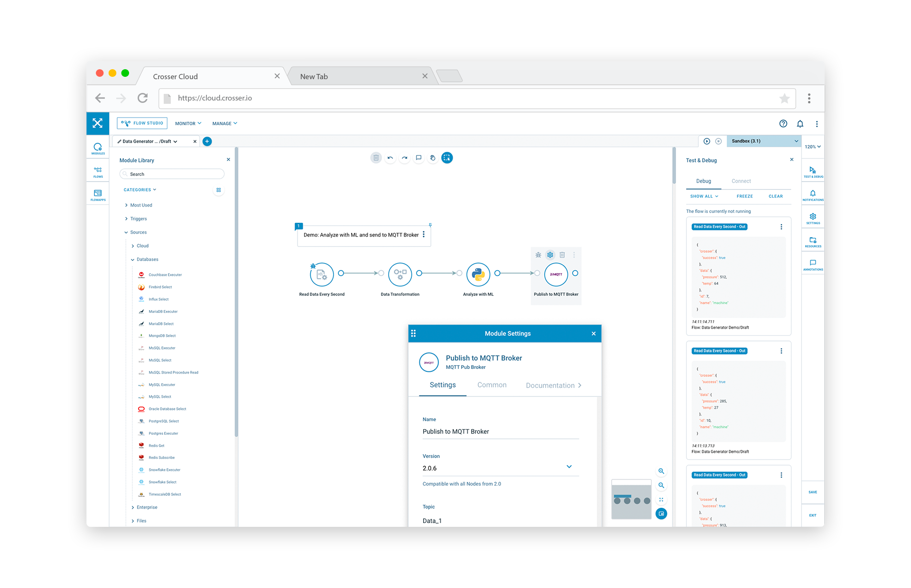This screenshot has height=588, width=911.
Task: Collapse the Databases subcategory
Action: click(x=145, y=260)
